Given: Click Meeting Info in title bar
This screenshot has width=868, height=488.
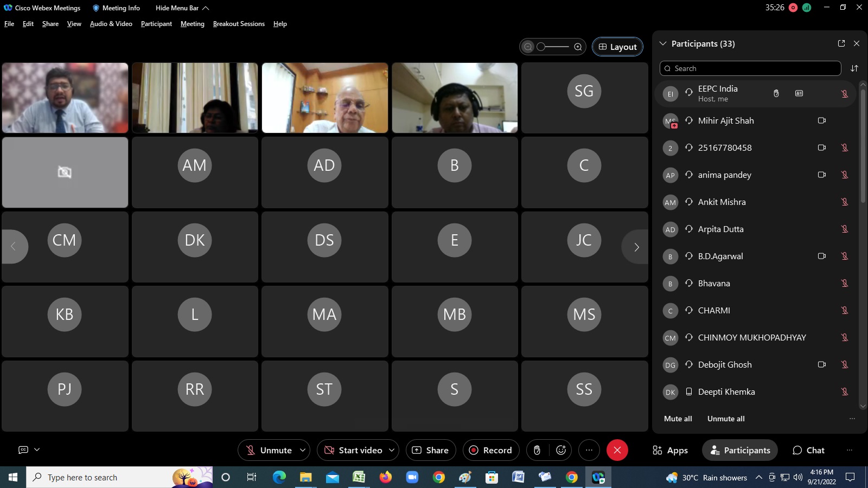Looking at the screenshot, I should pyautogui.click(x=116, y=8).
